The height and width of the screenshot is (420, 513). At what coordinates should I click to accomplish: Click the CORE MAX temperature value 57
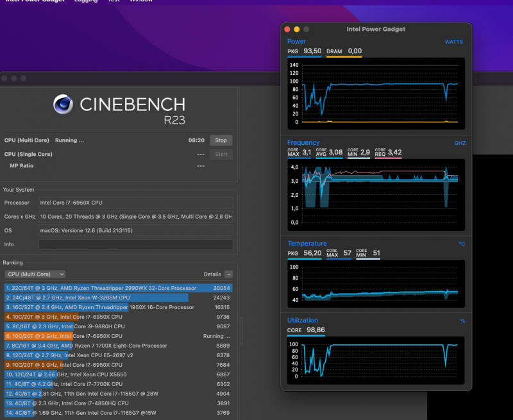pyautogui.click(x=348, y=253)
